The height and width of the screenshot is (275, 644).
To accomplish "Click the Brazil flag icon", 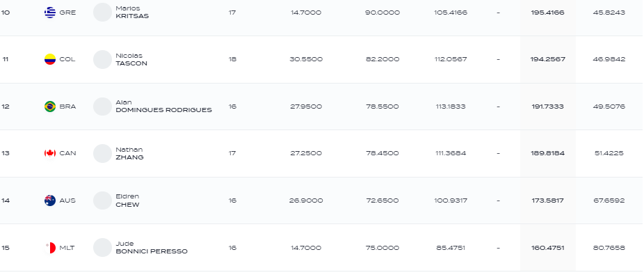I will (50, 107).
